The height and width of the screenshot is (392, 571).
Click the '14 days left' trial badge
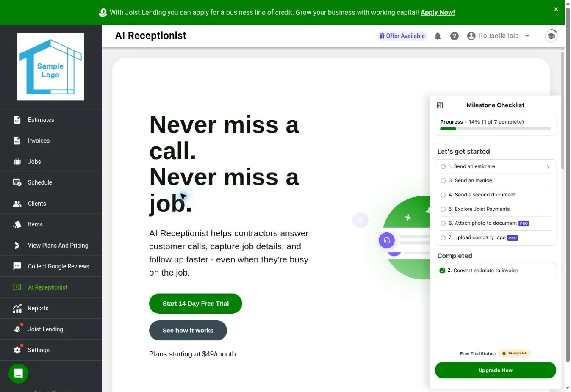[515, 353]
